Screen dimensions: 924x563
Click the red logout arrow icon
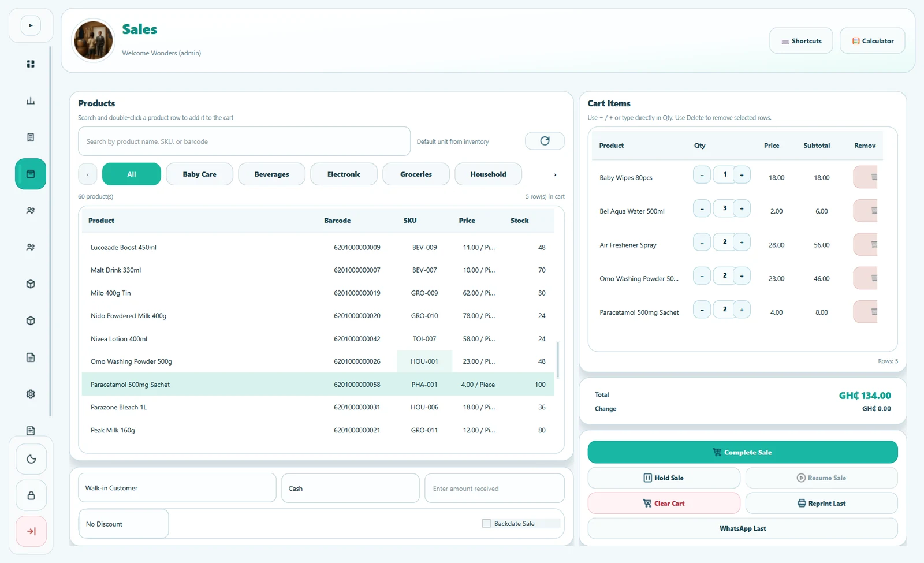click(x=31, y=531)
